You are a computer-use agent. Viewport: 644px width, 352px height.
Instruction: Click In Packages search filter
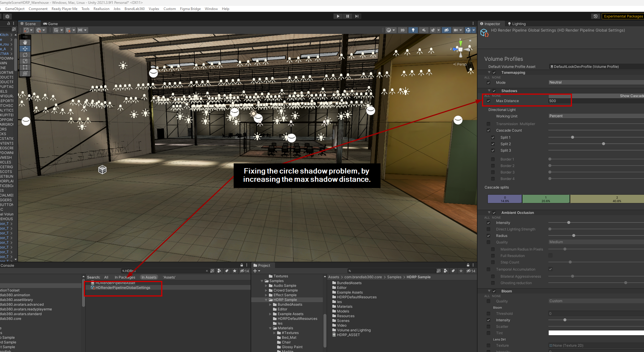(x=125, y=277)
